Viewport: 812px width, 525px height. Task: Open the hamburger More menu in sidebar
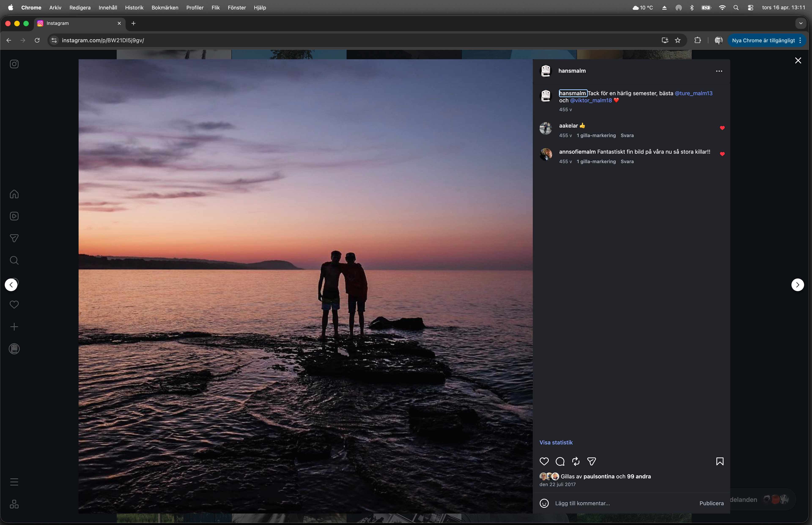tap(14, 482)
